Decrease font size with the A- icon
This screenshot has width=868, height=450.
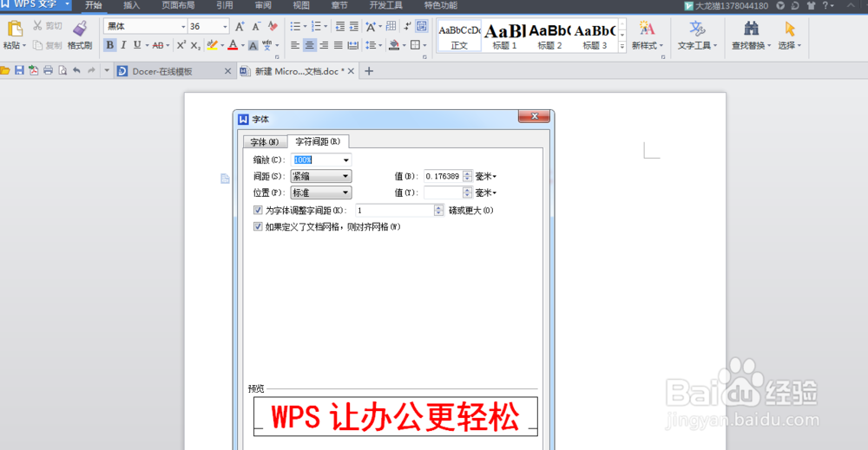tap(256, 26)
